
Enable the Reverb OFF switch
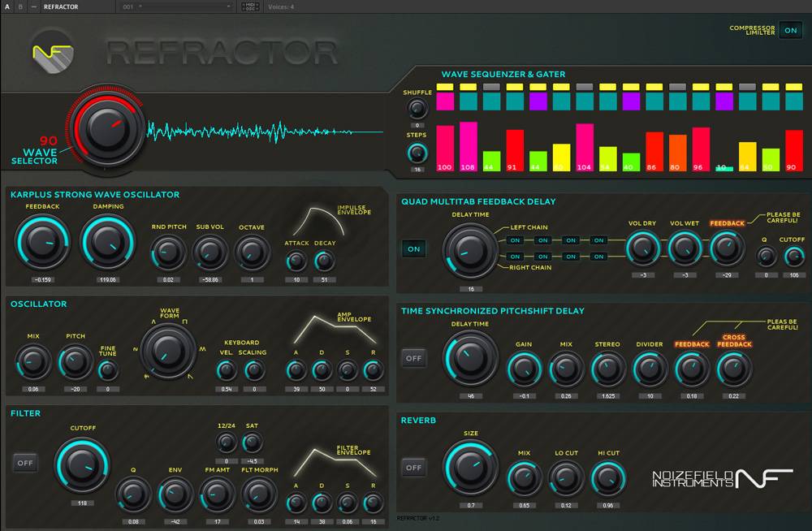[414, 468]
